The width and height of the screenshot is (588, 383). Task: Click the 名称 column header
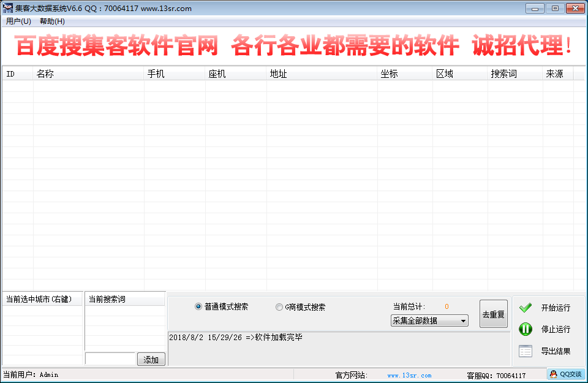point(88,74)
